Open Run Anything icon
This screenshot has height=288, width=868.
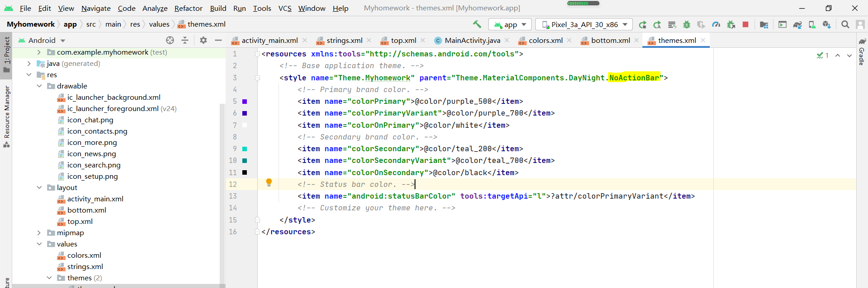[x=783, y=24]
